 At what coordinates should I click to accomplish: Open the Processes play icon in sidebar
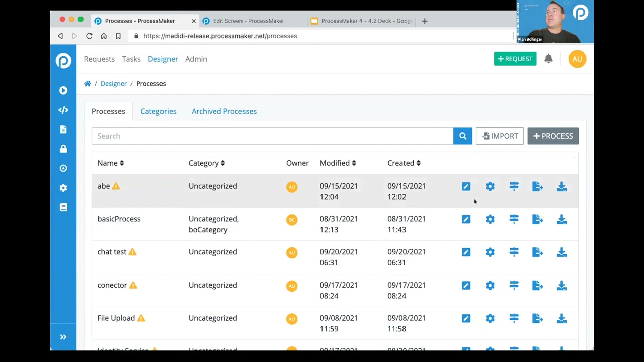(63, 90)
